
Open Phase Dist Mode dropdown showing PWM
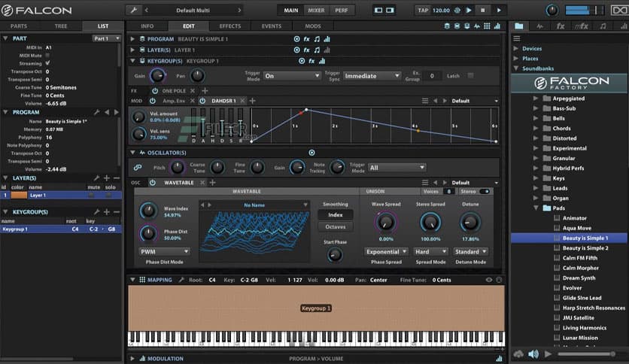tap(164, 251)
